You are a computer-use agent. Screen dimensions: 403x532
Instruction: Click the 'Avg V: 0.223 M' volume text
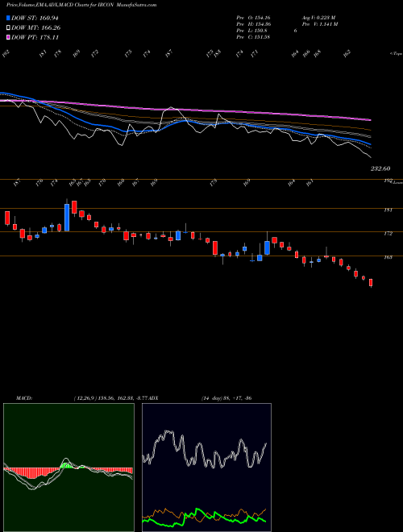coord(318,18)
